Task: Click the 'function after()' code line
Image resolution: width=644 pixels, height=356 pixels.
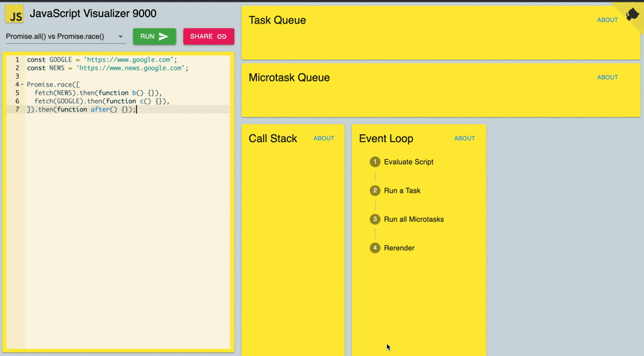Action: pos(81,109)
